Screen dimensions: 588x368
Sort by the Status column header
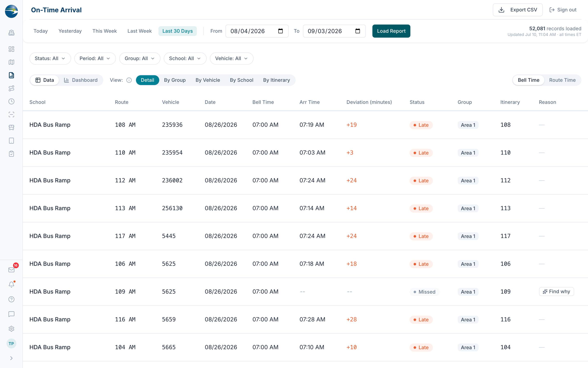tap(417, 102)
